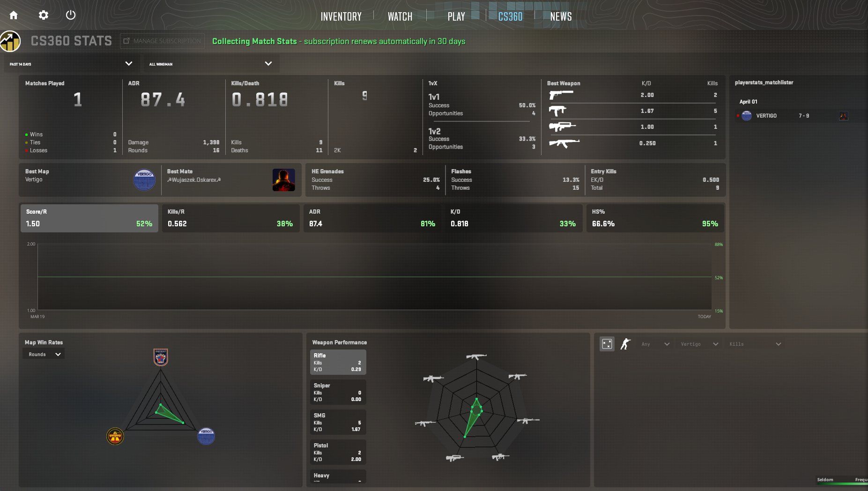Click the Inferno map badge on radar
The height and width of the screenshot is (491, 868).
pos(161,357)
